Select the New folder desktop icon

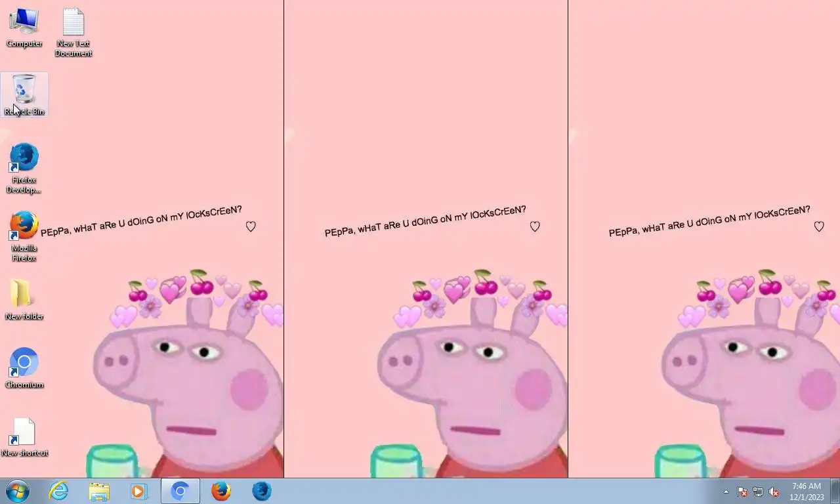pos(24,300)
